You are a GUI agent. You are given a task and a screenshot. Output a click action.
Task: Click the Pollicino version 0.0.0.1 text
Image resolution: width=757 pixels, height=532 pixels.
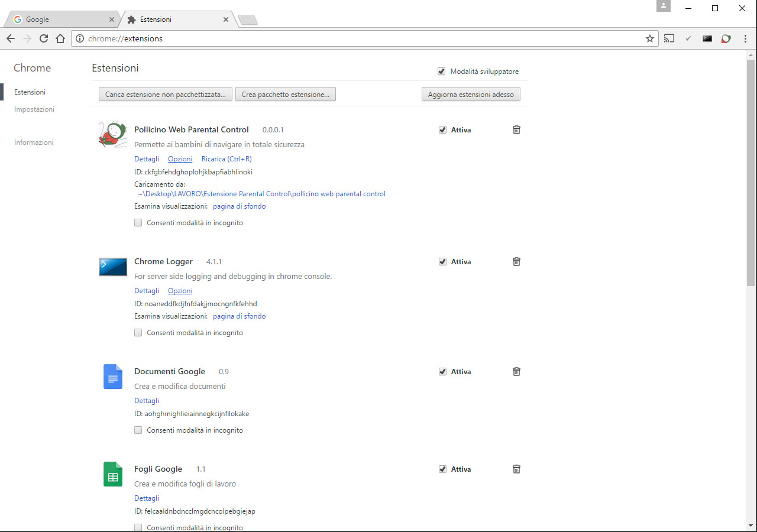[273, 129]
